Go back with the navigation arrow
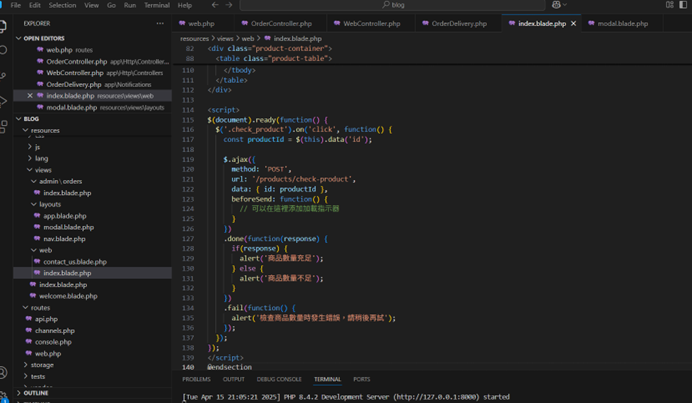This screenshot has height=403, width=692. click(x=214, y=5)
